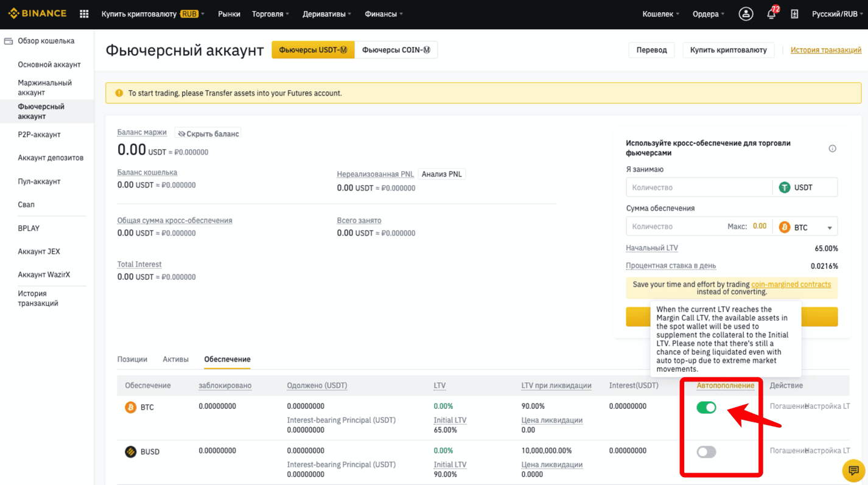Image resolution: width=868 pixels, height=485 pixels.
Task: Open the user profile icon
Action: (x=746, y=14)
